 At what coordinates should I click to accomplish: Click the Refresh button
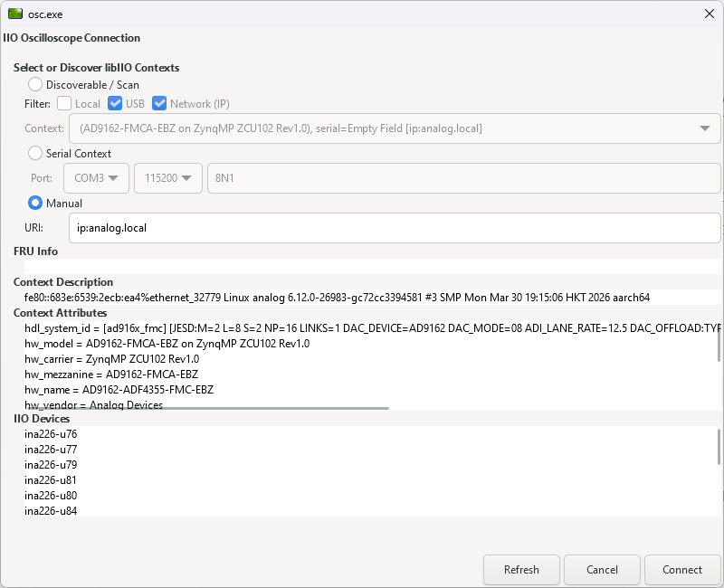click(521, 570)
